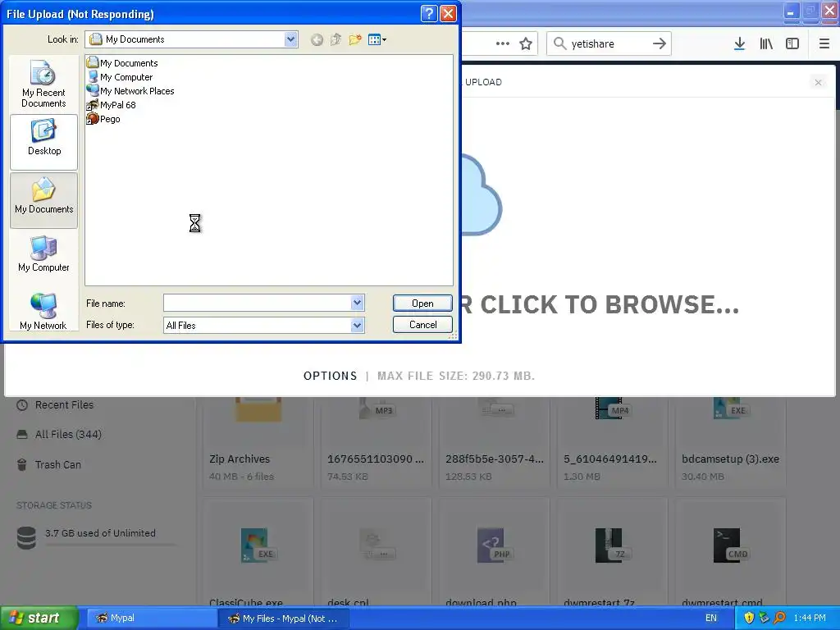Screen dimensions: 840x630
Task: Select Desktop in the places bar
Action: pyautogui.click(x=43, y=141)
